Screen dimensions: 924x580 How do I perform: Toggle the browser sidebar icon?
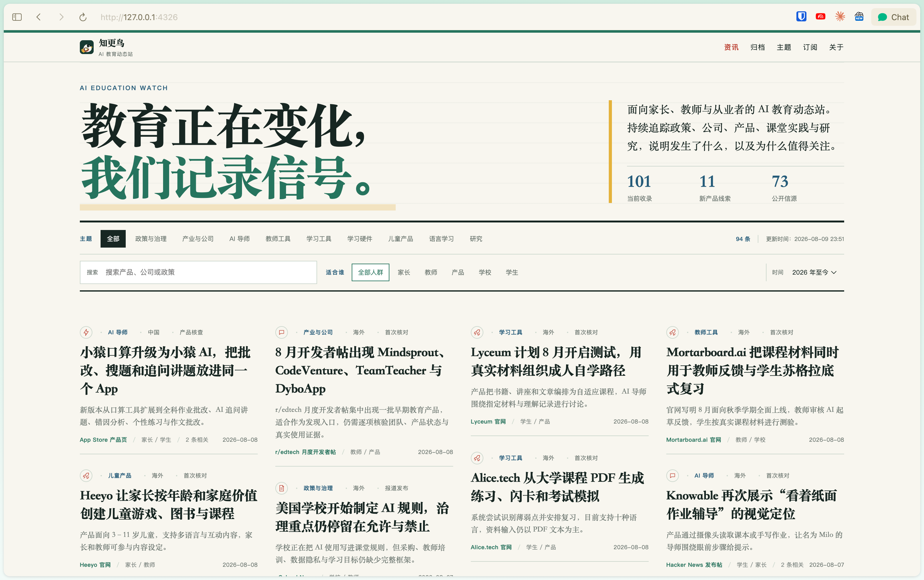[x=17, y=17]
